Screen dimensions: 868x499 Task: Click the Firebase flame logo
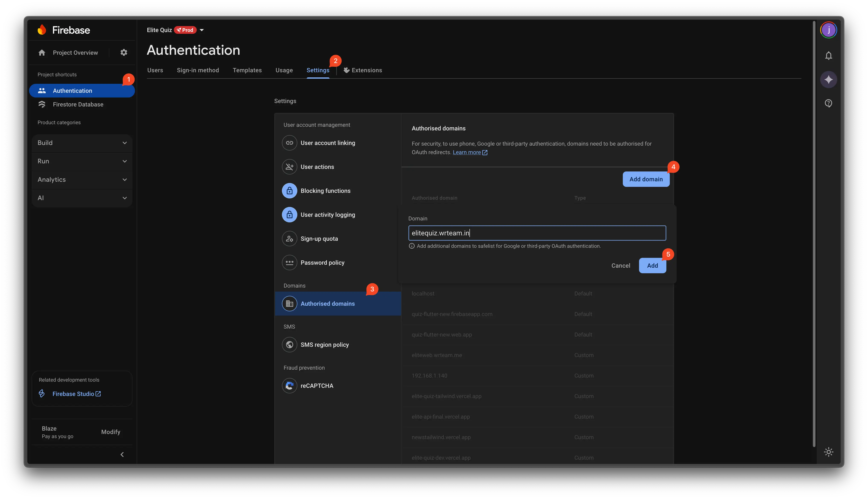coord(42,30)
